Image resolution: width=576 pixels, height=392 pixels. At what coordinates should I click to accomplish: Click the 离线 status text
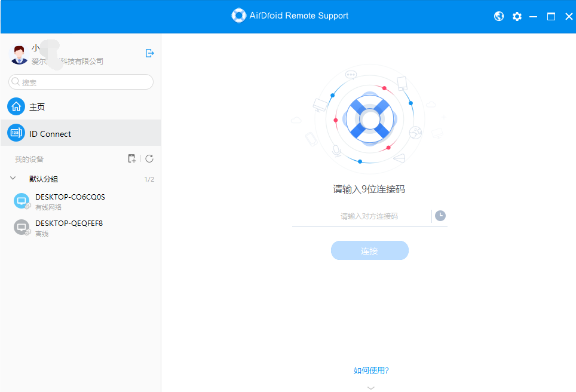pos(42,234)
